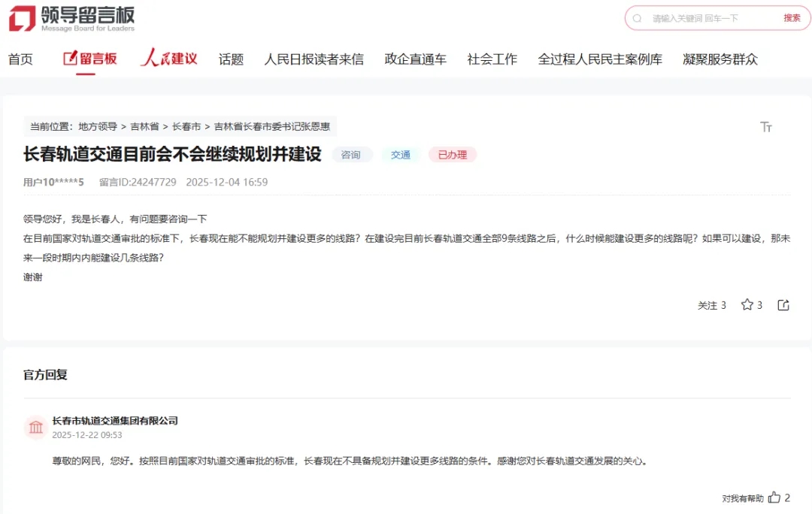Open 人民日报读者来信 menu item

point(314,59)
